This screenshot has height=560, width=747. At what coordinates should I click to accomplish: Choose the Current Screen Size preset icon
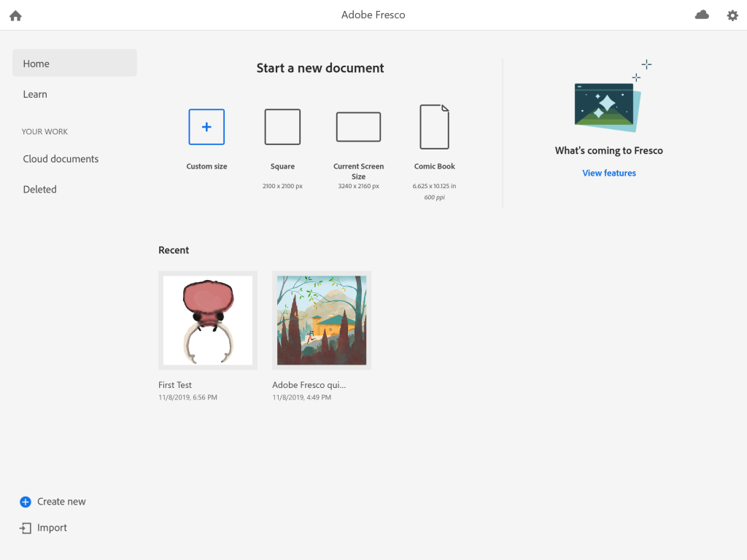point(358,127)
